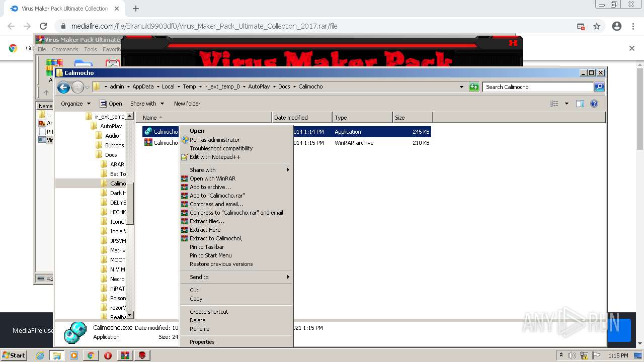Open the Explorer help question mark icon
The width and height of the screenshot is (644, 362).
pos(594,104)
